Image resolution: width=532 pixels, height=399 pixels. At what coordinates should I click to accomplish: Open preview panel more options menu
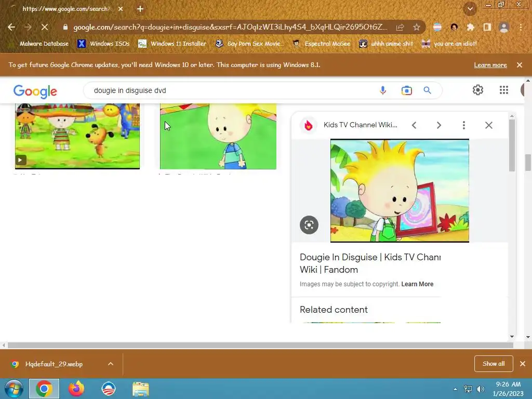[464, 125]
